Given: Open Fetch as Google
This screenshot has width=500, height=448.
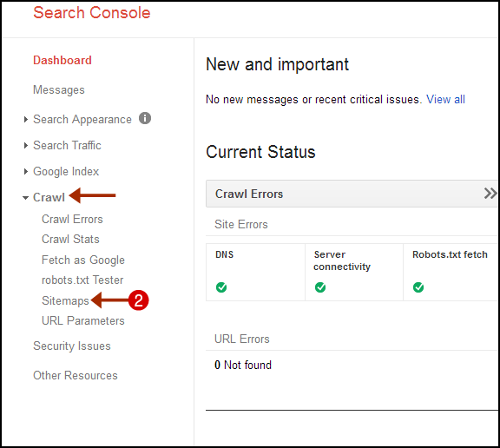Looking at the screenshot, I should click(83, 260).
